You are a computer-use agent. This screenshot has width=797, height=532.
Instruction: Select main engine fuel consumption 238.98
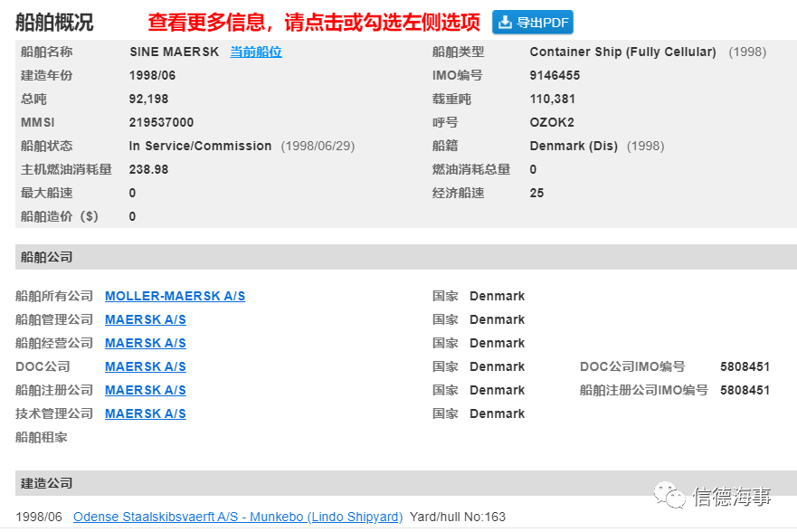[x=148, y=169]
